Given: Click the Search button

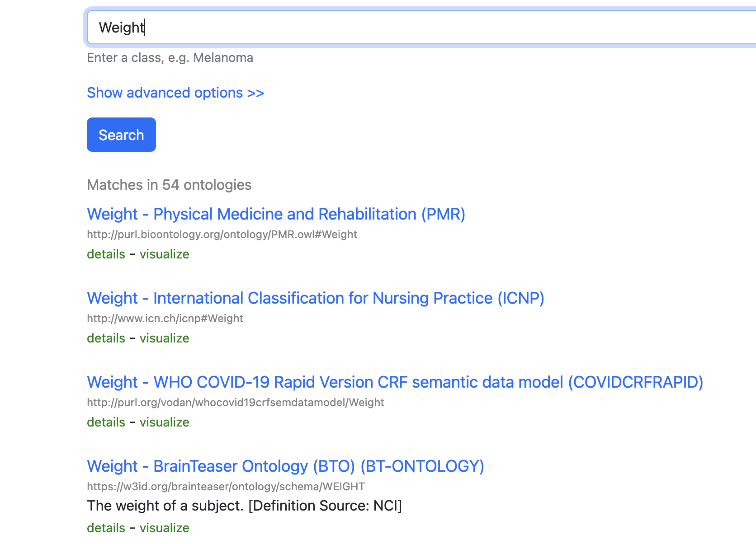Looking at the screenshot, I should tap(121, 134).
